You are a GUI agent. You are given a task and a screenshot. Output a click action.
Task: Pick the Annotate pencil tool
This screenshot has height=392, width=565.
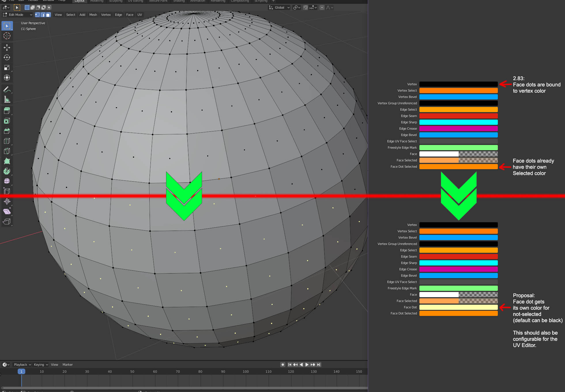click(x=7, y=90)
